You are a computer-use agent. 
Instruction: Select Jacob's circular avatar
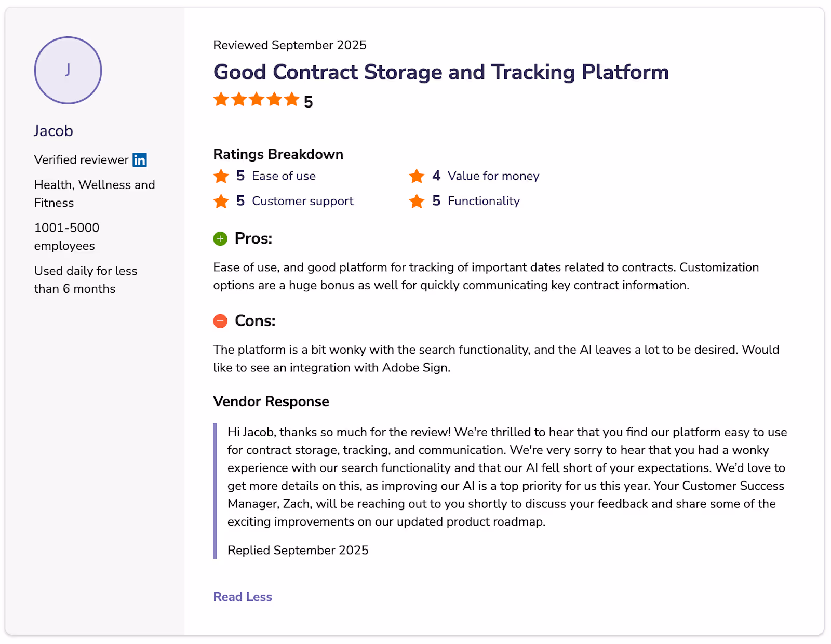point(68,71)
